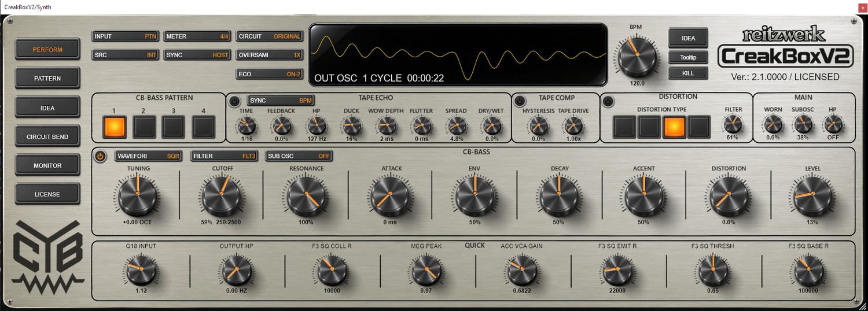Viewport: 868px width, 311px height.
Task: Click the ATTACK knob
Action: point(391,194)
